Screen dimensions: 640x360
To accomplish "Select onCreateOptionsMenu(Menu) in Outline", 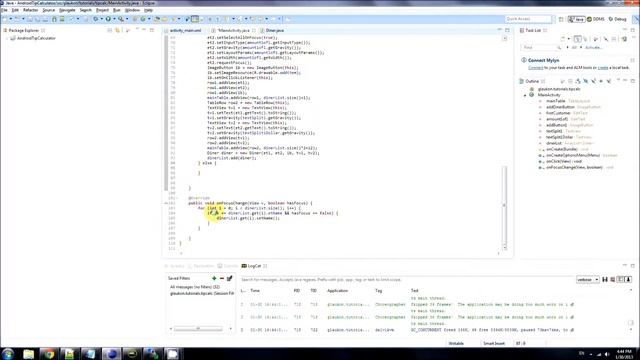I will [573, 156].
